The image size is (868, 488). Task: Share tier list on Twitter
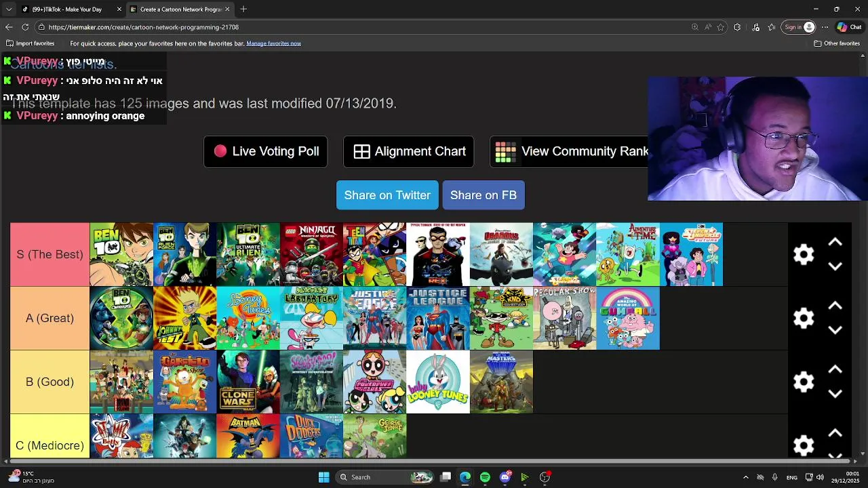tap(387, 195)
